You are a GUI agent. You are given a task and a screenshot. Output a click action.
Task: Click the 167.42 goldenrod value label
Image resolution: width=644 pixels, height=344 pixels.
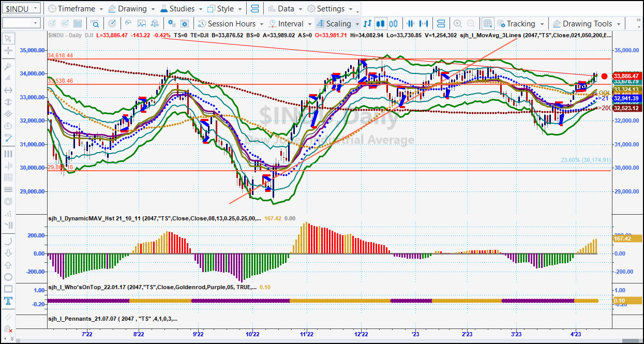click(626, 238)
